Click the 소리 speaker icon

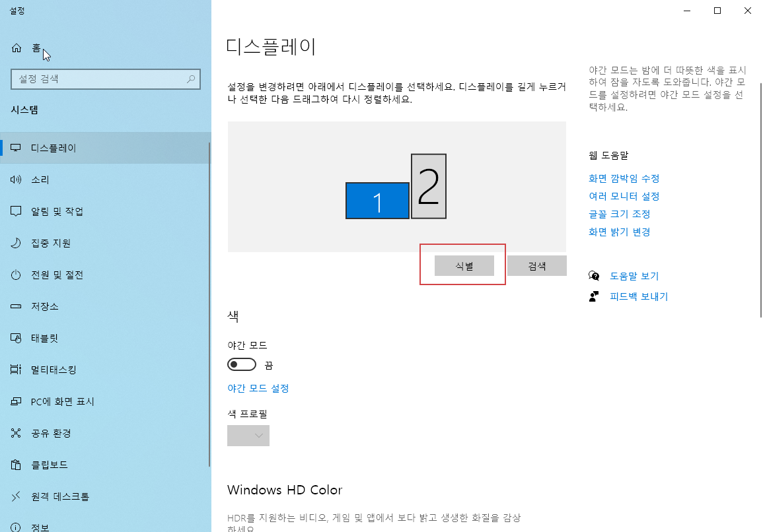pos(16,180)
